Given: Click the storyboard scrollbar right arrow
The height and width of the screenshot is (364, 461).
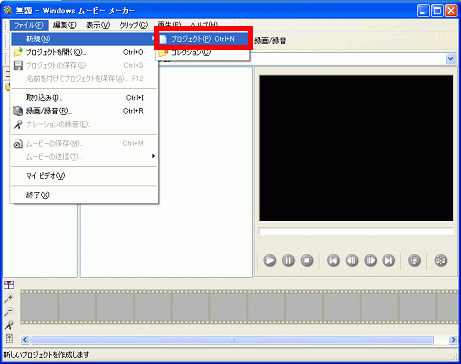Looking at the screenshot, I should (453, 340).
